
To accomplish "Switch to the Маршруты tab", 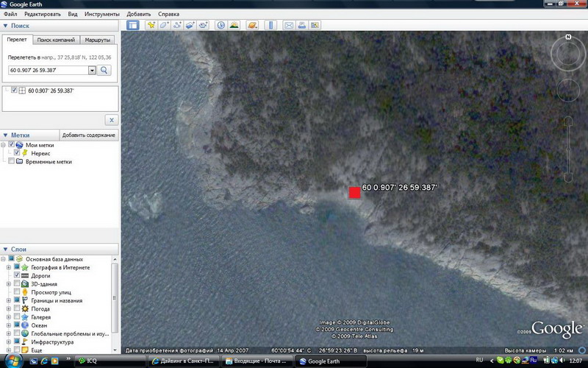I will click(x=98, y=40).
